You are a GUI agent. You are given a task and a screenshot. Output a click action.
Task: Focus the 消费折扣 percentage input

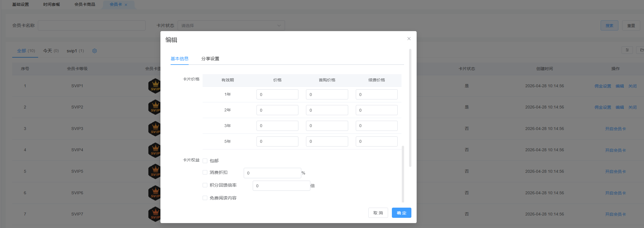tap(273, 173)
